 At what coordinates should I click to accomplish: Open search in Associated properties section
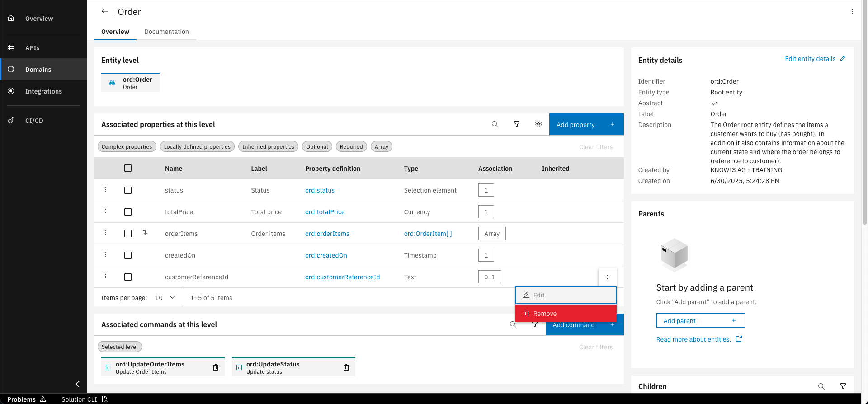[x=495, y=124]
